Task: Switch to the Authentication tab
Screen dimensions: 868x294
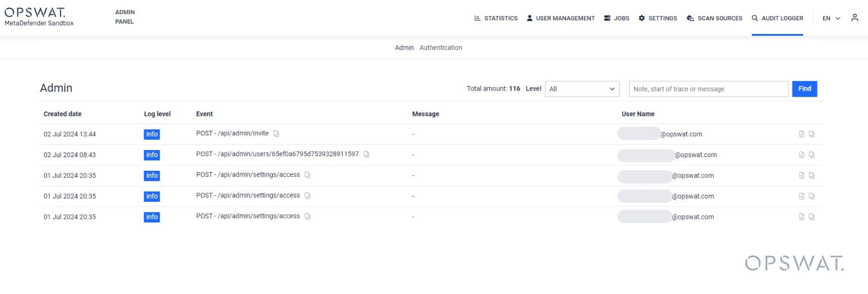Action: 441,48
